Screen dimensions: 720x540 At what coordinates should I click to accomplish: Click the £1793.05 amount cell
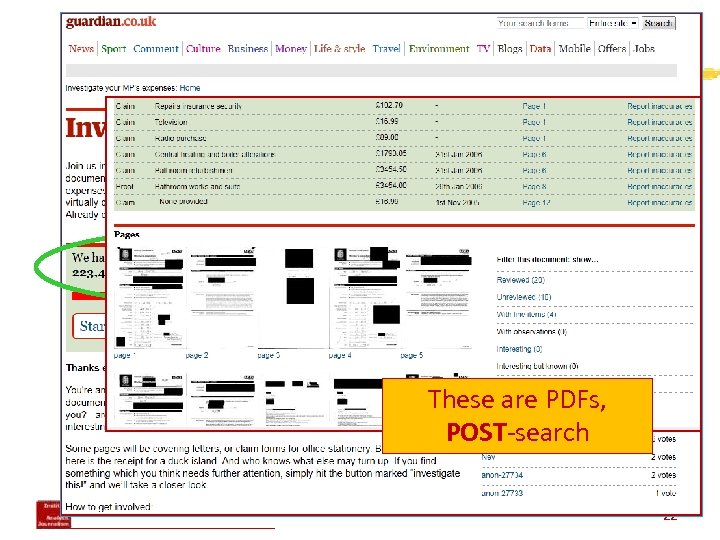click(391, 153)
